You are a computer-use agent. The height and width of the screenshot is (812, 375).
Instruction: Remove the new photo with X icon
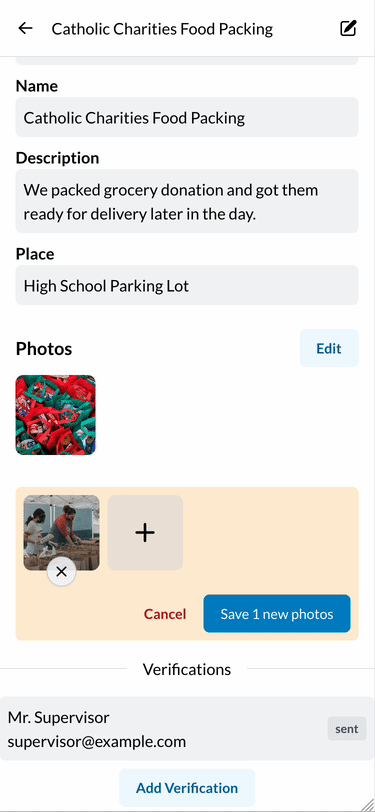(62, 572)
